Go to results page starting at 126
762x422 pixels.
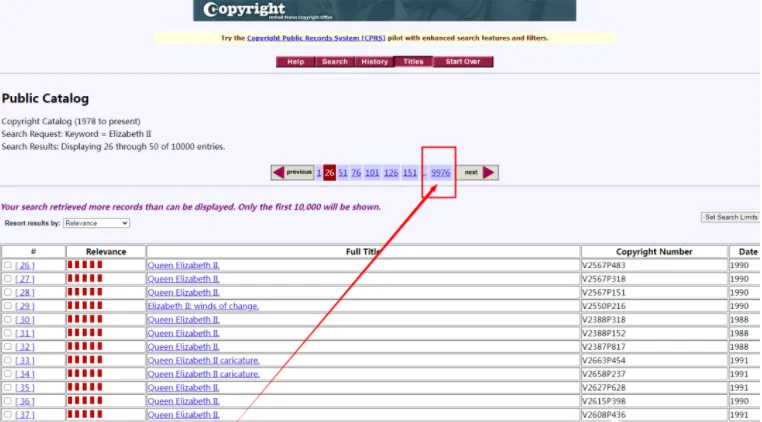pos(391,173)
